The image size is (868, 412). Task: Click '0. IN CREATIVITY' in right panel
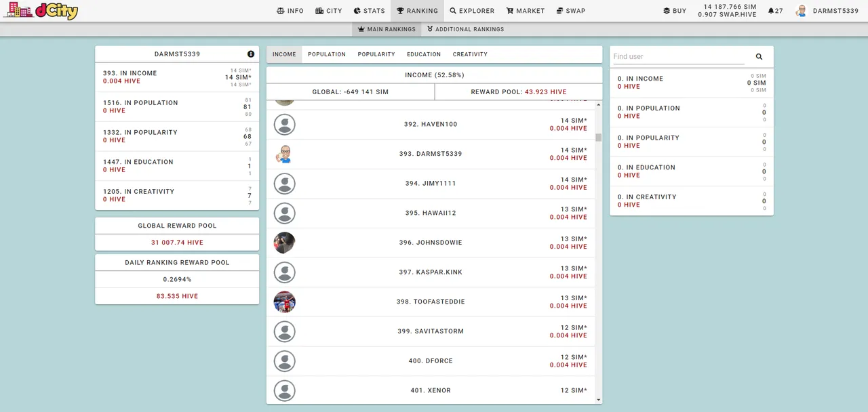(x=647, y=197)
